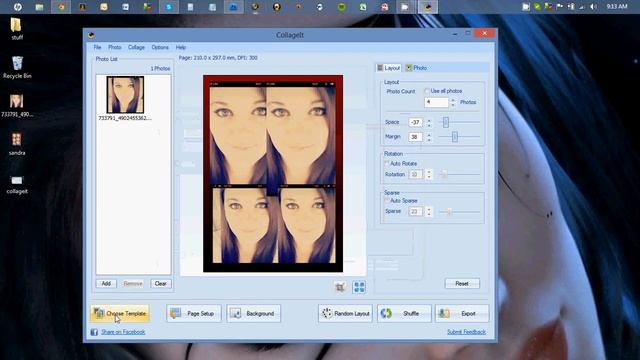Select the Recycle Bin desktop icon
This screenshot has height=360, width=640.
[17, 68]
